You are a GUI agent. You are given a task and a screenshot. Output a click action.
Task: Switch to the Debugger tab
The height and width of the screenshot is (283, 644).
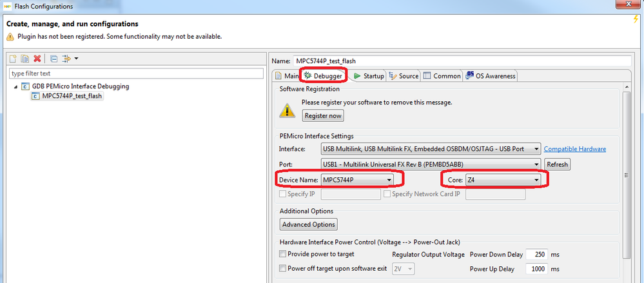coord(323,75)
